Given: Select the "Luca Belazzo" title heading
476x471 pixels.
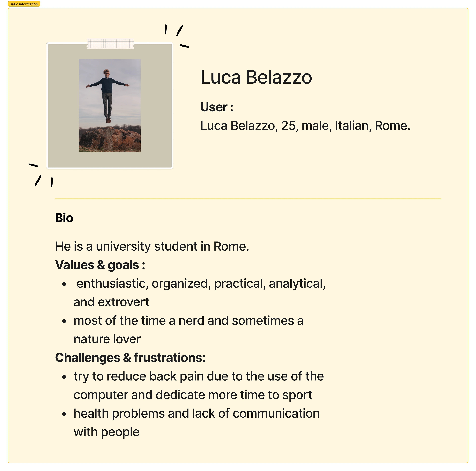Looking at the screenshot, I should pyautogui.click(x=256, y=77).
